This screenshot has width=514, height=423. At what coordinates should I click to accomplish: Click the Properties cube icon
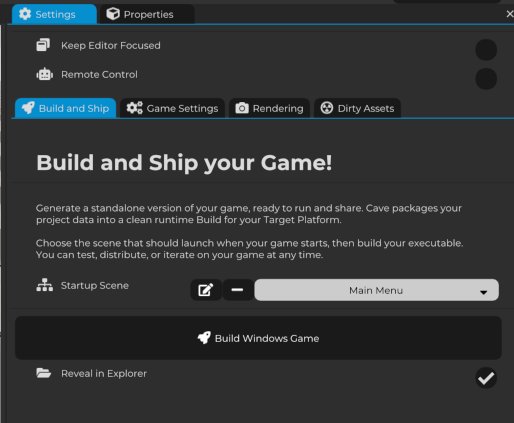pyautogui.click(x=113, y=14)
